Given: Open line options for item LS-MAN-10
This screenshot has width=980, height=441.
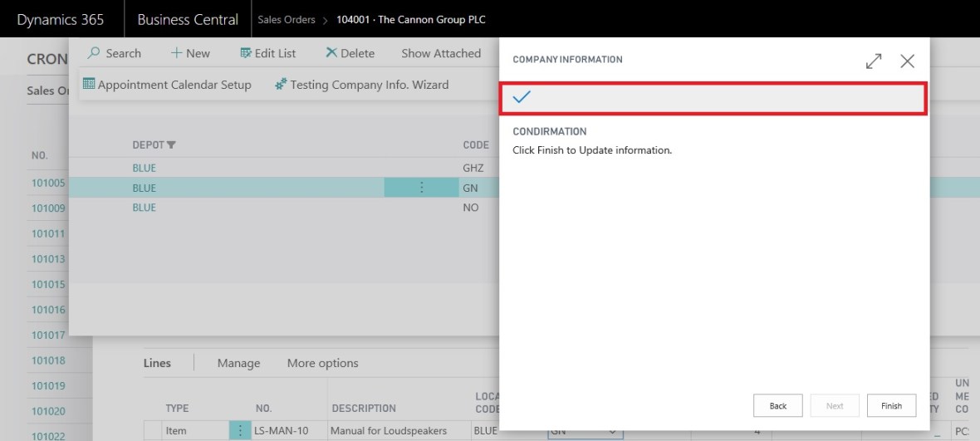Looking at the screenshot, I should pos(240,431).
